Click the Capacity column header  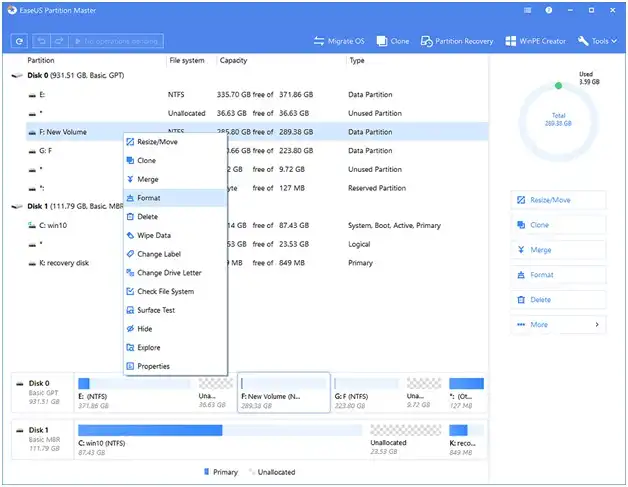233,60
